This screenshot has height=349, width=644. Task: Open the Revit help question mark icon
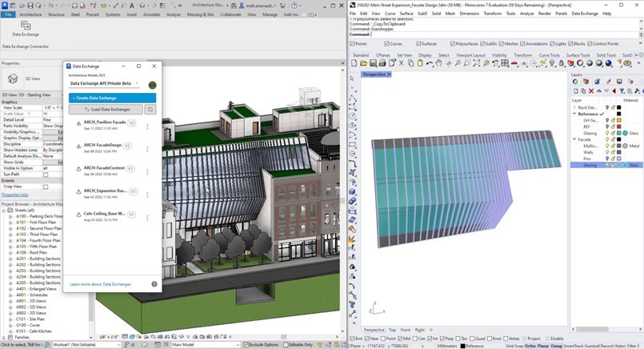tap(294, 6)
